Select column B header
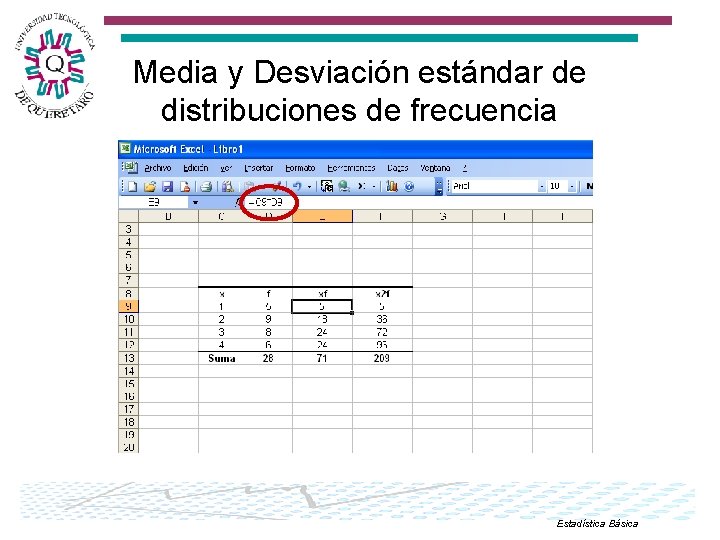The height and width of the screenshot is (540, 720). tap(168, 216)
